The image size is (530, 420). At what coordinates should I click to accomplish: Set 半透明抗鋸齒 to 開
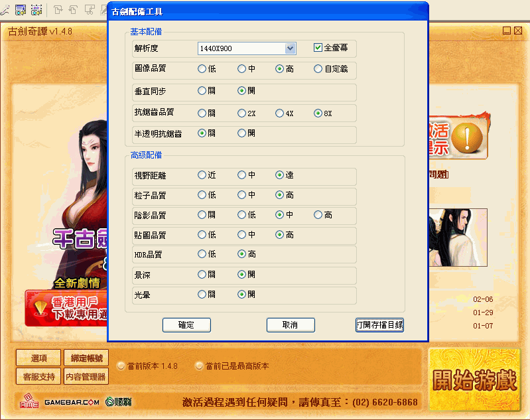241,133
